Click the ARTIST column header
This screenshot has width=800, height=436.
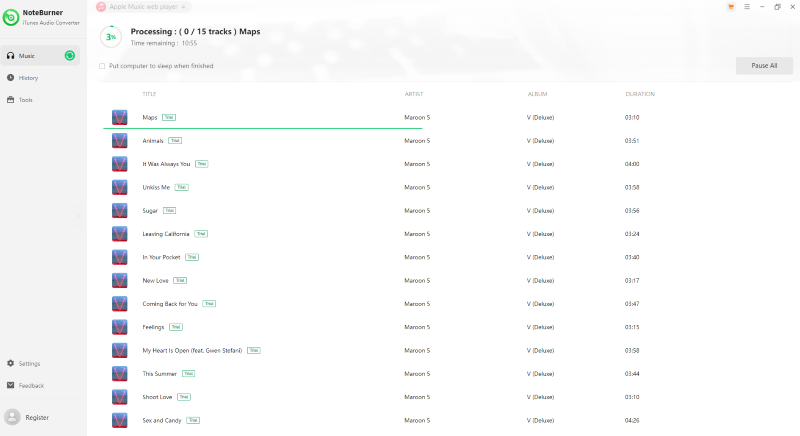(x=414, y=94)
